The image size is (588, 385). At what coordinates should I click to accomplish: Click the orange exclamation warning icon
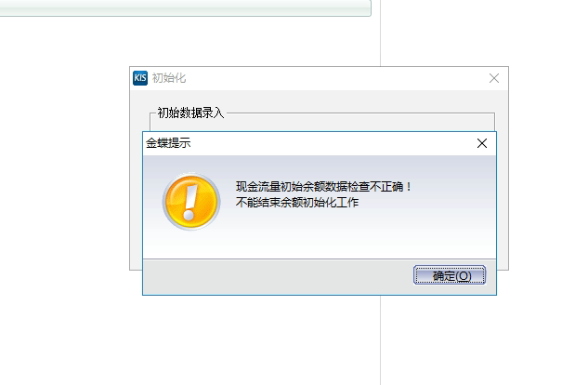pos(191,202)
